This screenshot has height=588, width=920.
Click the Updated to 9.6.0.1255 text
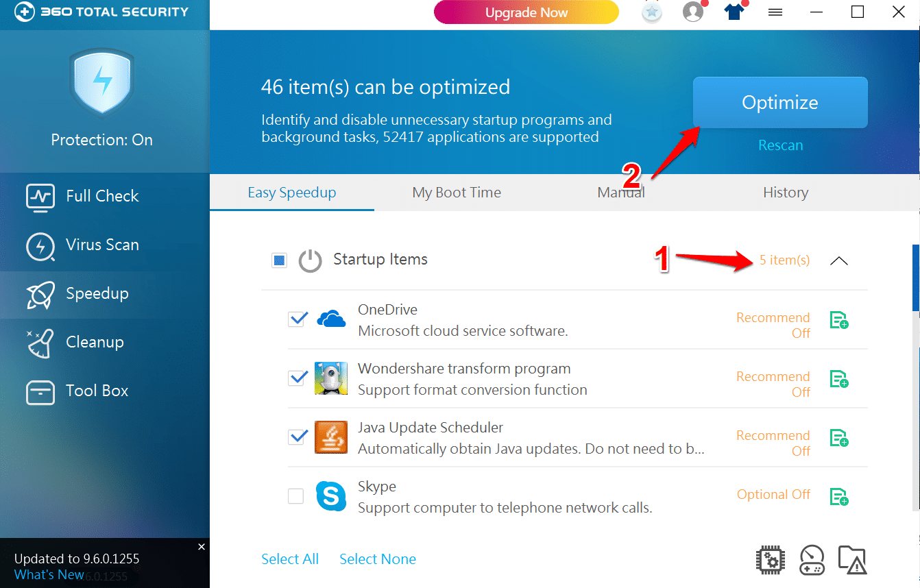click(x=77, y=559)
